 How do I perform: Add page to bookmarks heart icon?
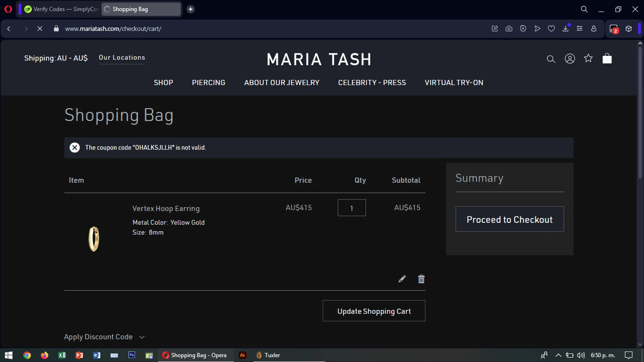[551, 29]
